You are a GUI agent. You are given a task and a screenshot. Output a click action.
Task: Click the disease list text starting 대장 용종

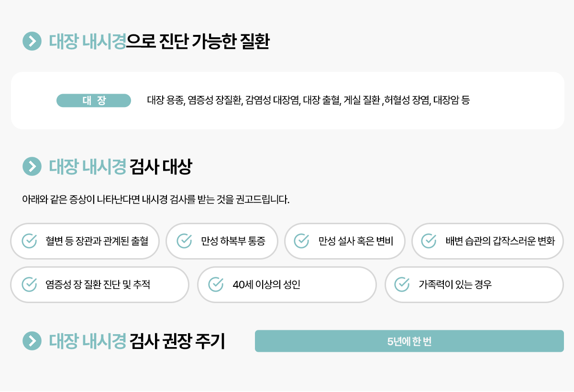[309, 100]
